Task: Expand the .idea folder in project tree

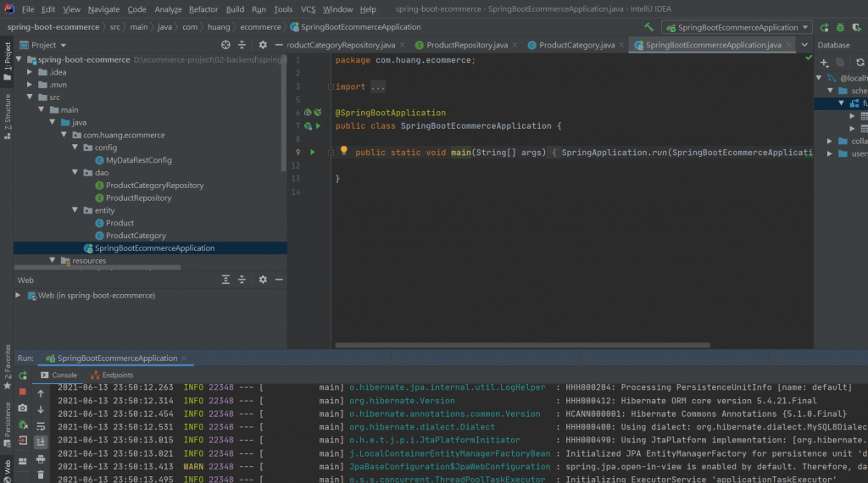Action: [x=31, y=72]
